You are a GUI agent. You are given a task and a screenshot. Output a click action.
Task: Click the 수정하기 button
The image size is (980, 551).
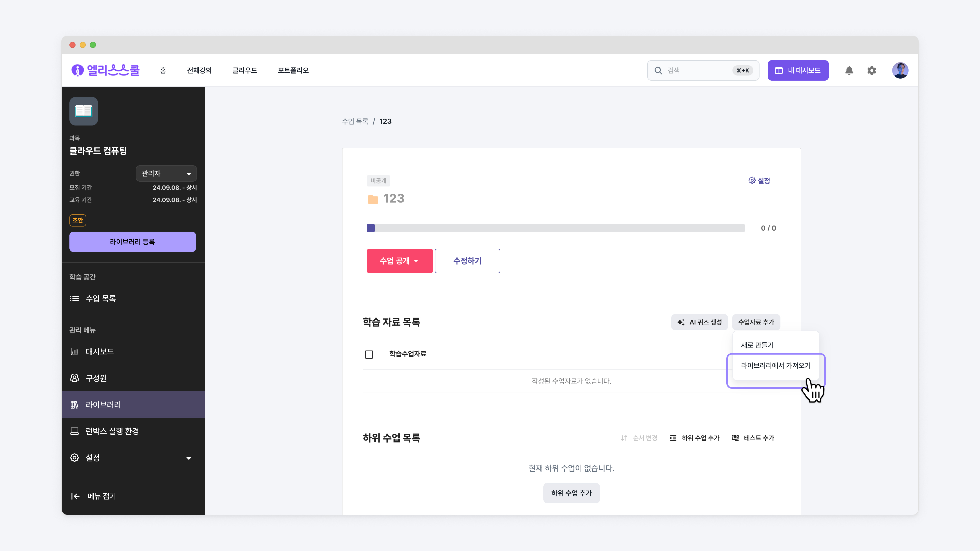click(467, 261)
